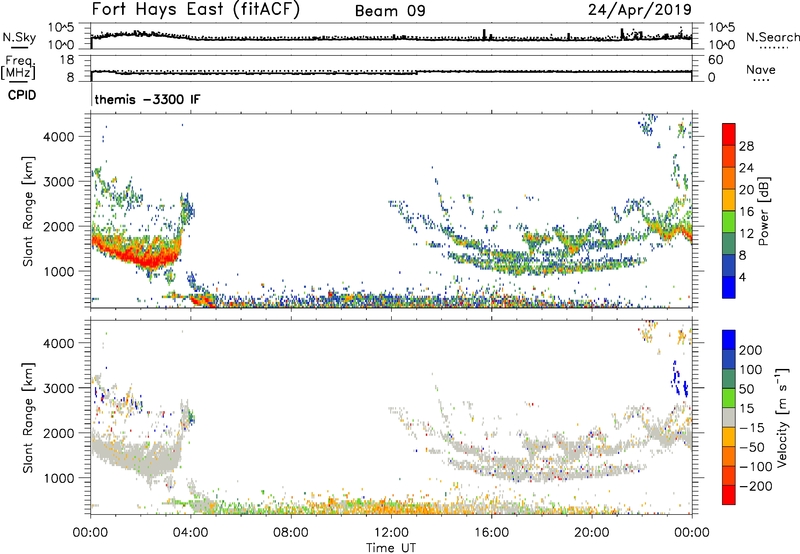The height and width of the screenshot is (554, 800).
Task: Click the '200' value on velocity color bar
Action: (751, 350)
